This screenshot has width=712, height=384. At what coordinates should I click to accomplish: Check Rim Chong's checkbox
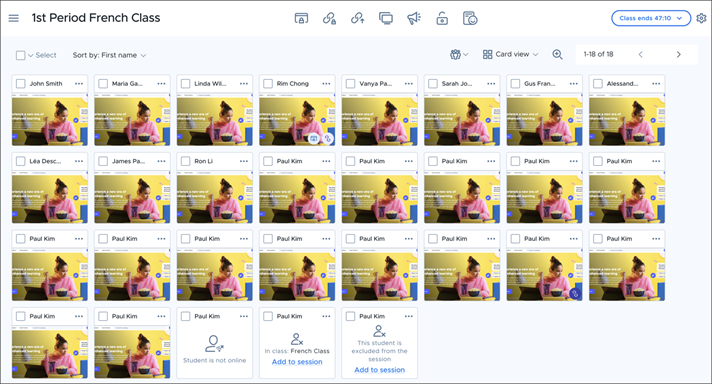coord(268,84)
